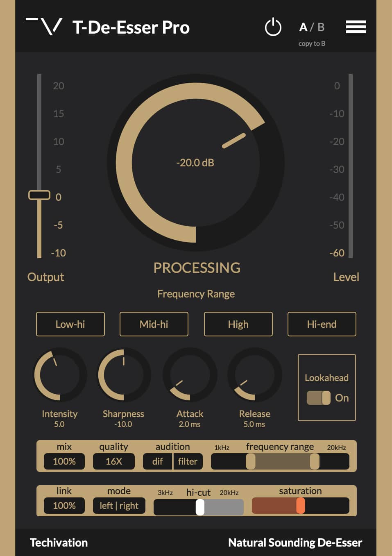Open the quality 16X selector
Screen dimensions: 392x556
[x=114, y=461]
